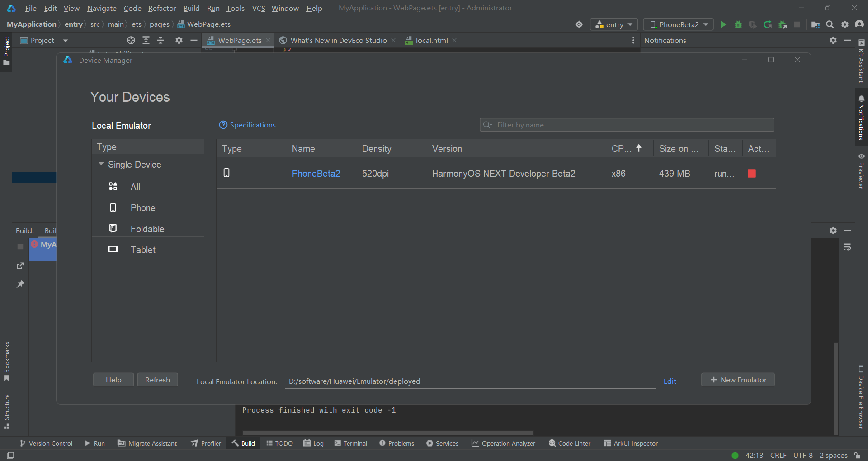Open Notifications panel gear settings
Image resolution: width=868 pixels, height=461 pixels.
(833, 40)
